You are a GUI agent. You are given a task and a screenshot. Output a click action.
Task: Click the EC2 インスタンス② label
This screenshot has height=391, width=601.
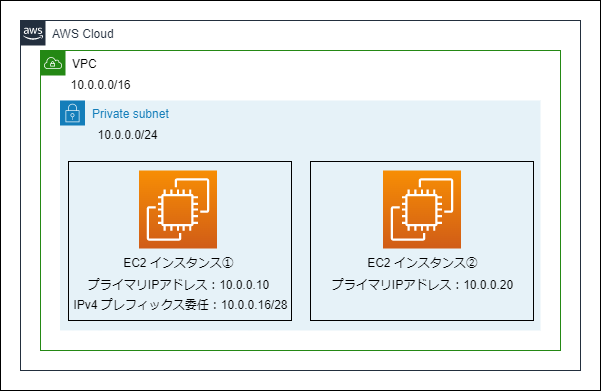pyautogui.click(x=422, y=263)
